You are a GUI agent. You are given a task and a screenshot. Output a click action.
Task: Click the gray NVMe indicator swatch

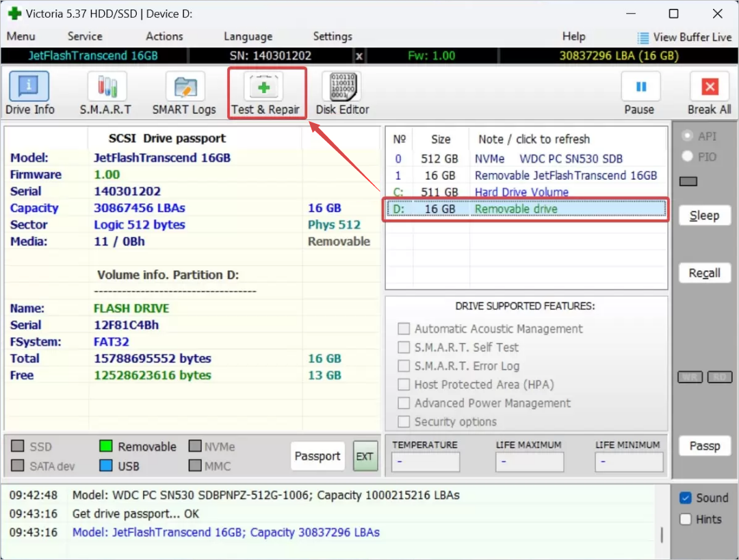pyautogui.click(x=194, y=446)
